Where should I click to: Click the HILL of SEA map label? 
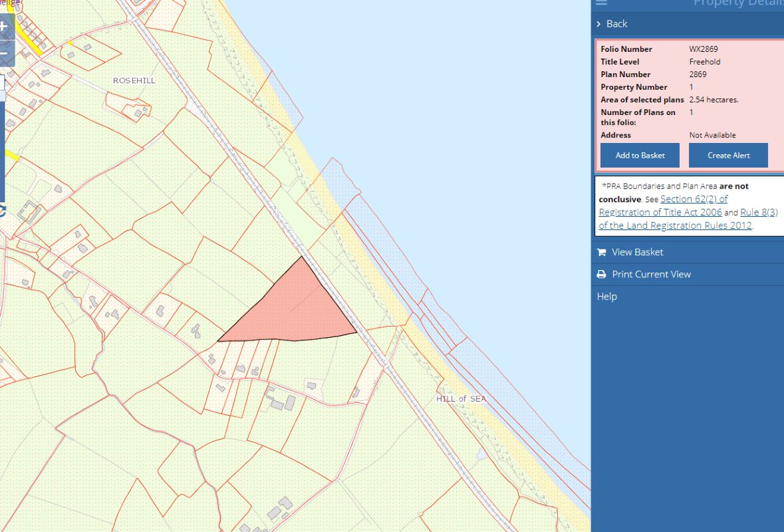(461, 399)
